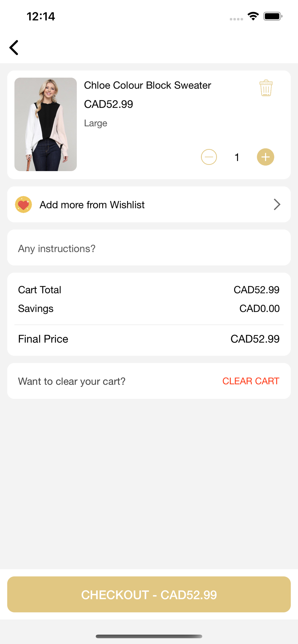
Task: Tap the home indicator bar
Action: (149, 636)
